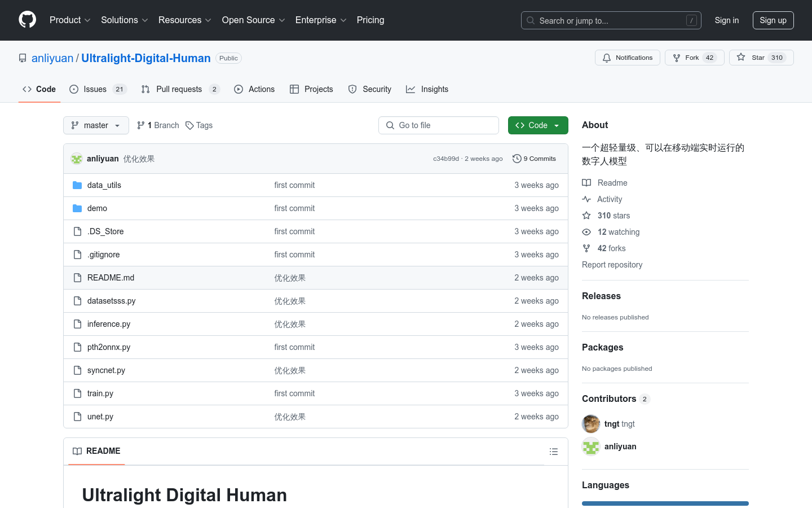Open syncnet.py file
812x508 pixels.
click(x=106, y=370)
